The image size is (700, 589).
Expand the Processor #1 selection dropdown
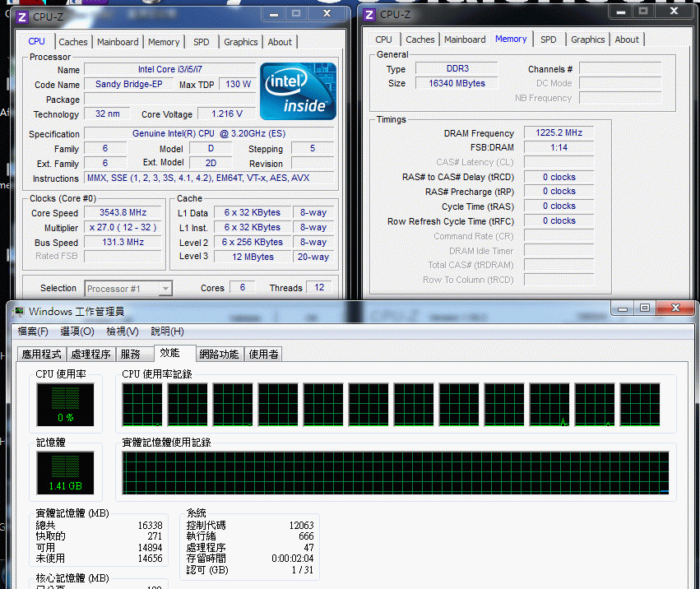165,289
